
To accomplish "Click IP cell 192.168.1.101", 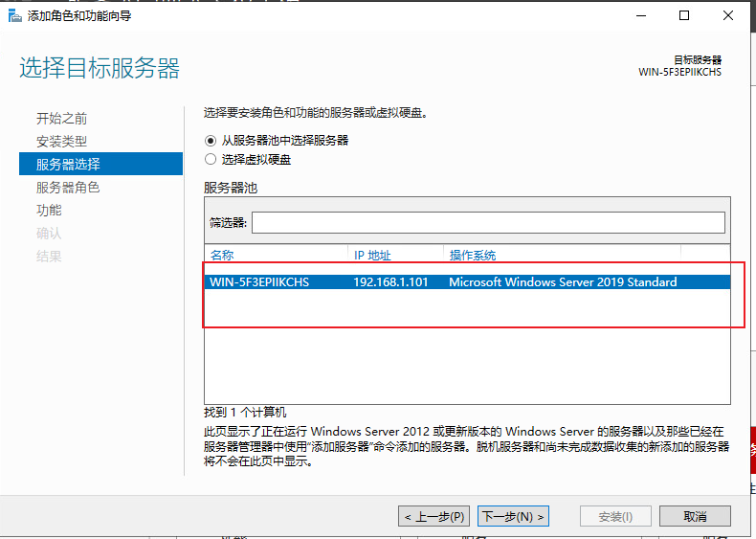I will tap(390, 281).
